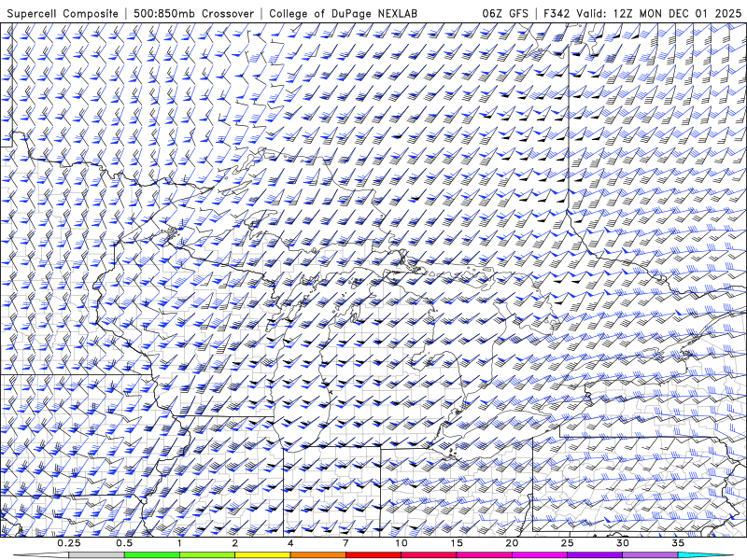Image resolution: width=747 pixels, height=560 pixels.
Task: Select the orange 4–7 colorbar segment
Action: point(317,555)
